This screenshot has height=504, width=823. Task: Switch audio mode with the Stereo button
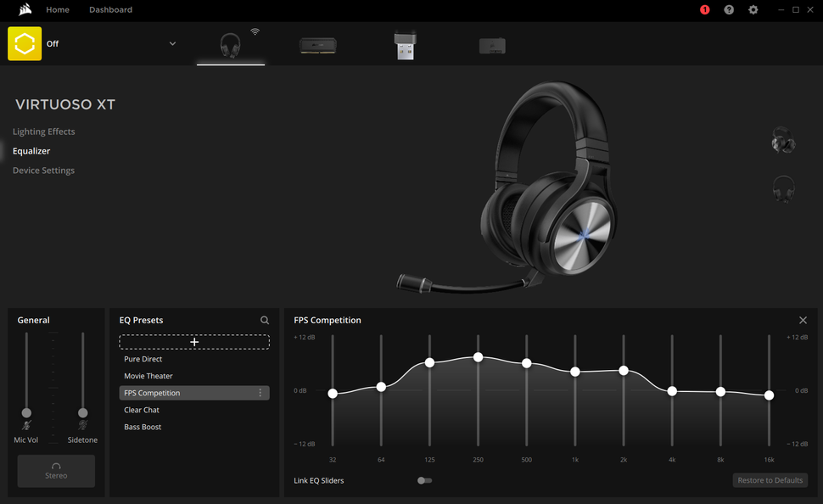pos(56,471)
